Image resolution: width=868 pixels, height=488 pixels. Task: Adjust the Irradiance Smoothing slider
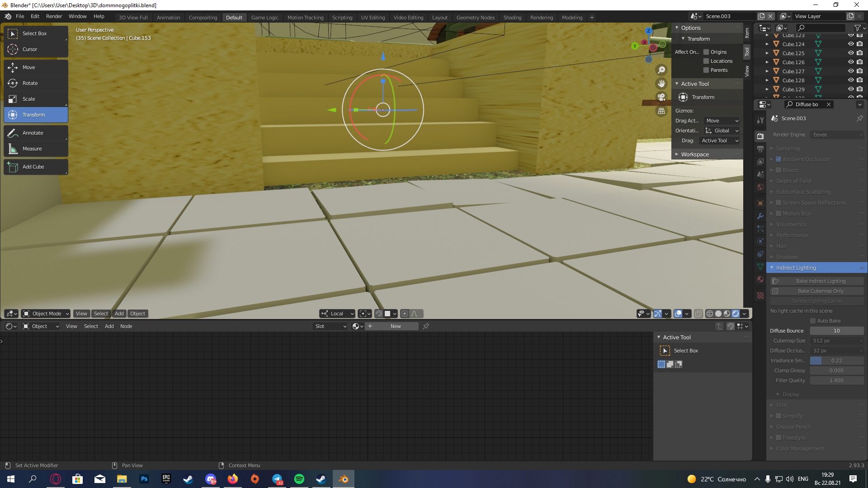836,361
